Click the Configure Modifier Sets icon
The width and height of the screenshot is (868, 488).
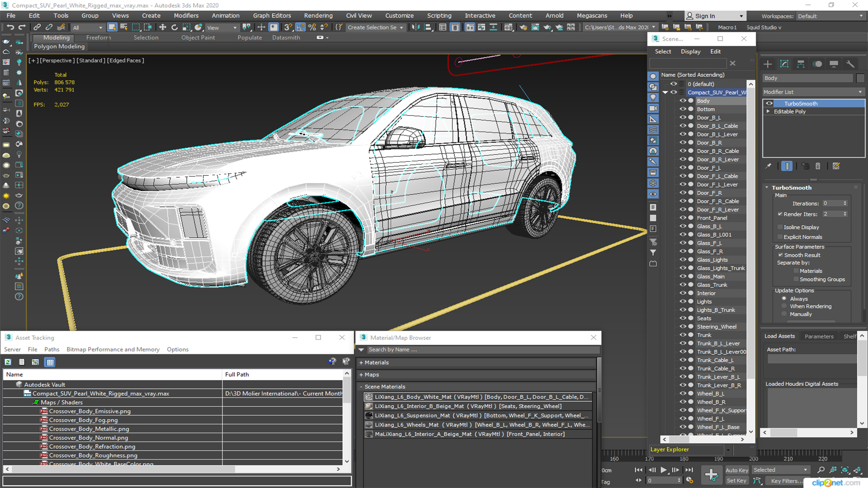(836, 166)
